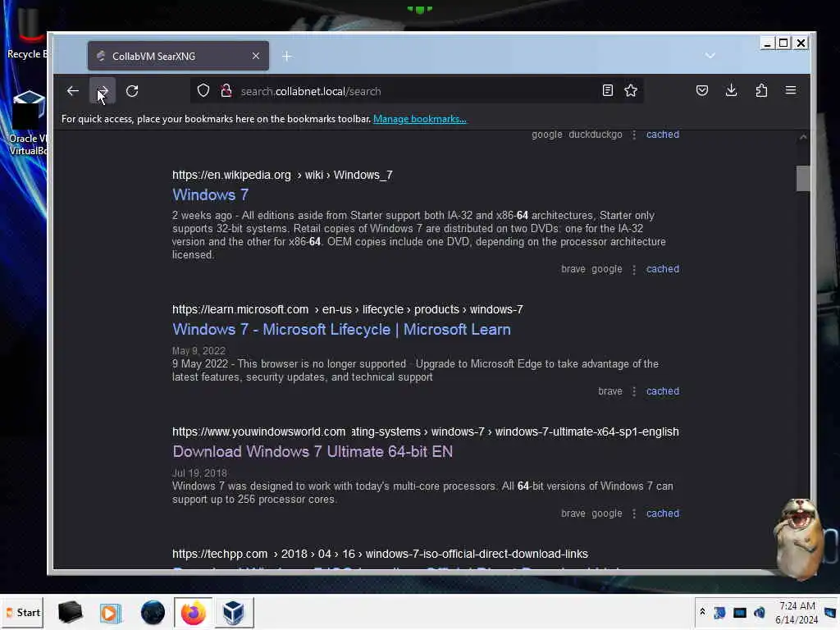The image size is (840, 630).
Task: Click the volume speaker tray icon
Action: pyautogui.click(x=759, y=612)
